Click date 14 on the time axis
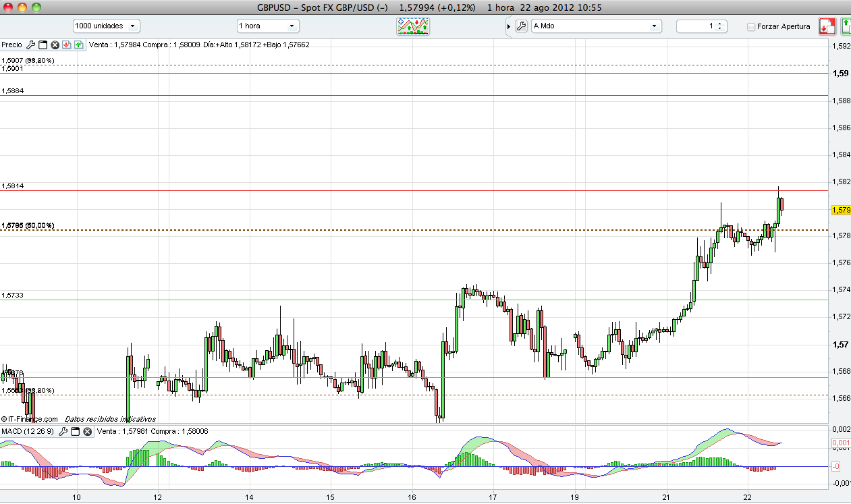The width and height of the screenshot is (851, 504). click(249, 497)
